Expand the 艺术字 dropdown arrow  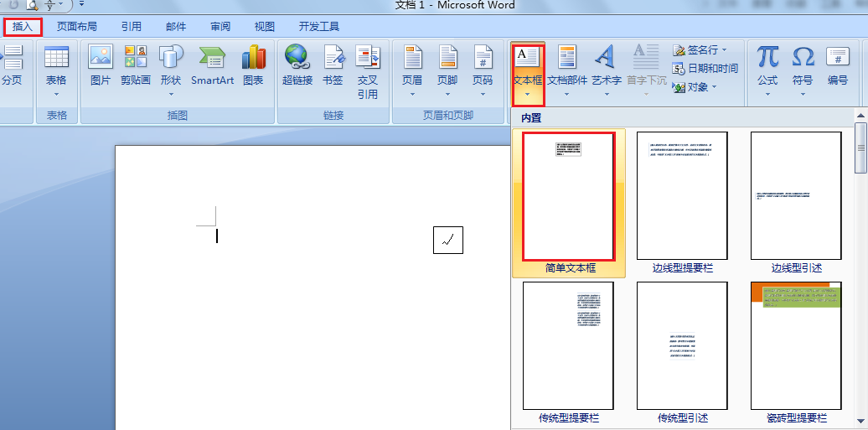[606, 94]
